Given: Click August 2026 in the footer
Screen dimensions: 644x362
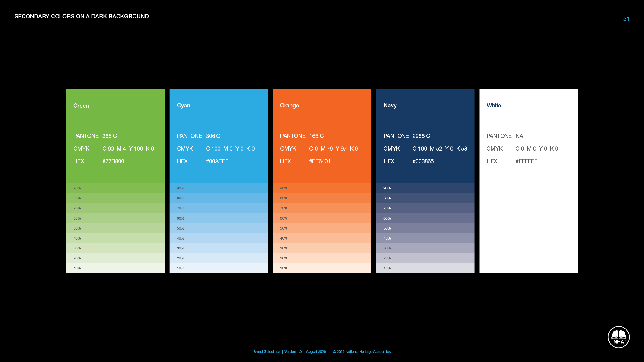Looking at the screenshot, I should coord(316,352).
